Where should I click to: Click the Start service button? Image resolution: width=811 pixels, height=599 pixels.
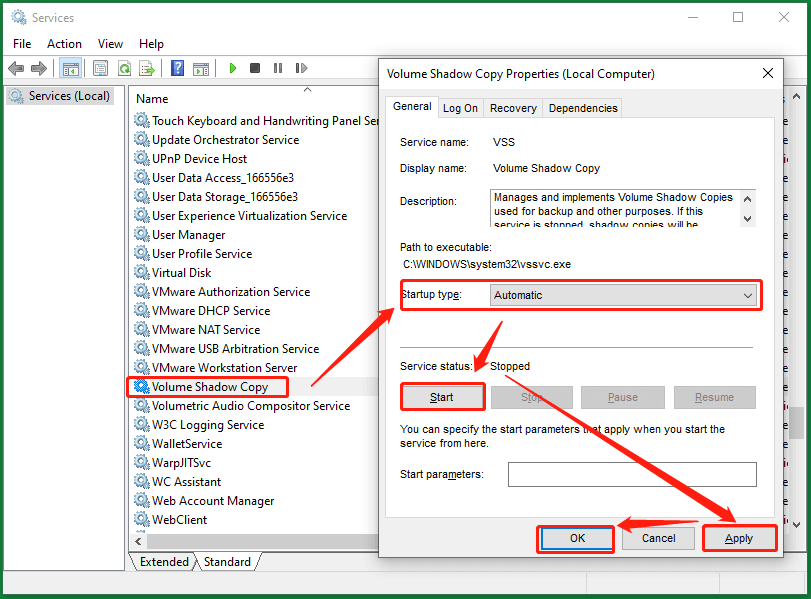point(442,397)
